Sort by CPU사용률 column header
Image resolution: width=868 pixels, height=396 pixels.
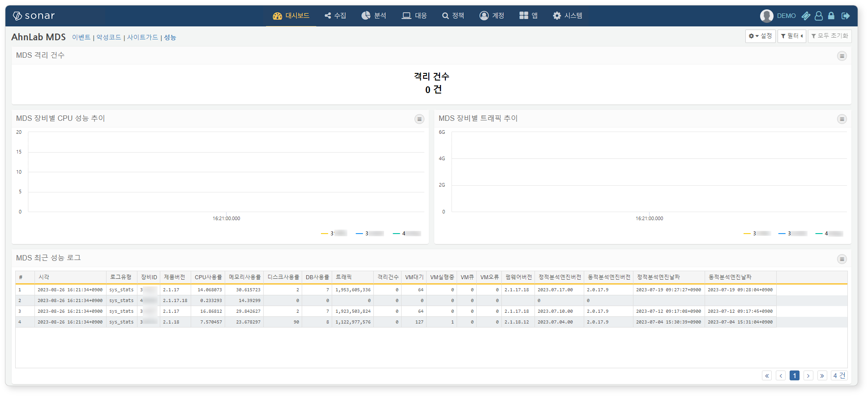pos(208,277)
